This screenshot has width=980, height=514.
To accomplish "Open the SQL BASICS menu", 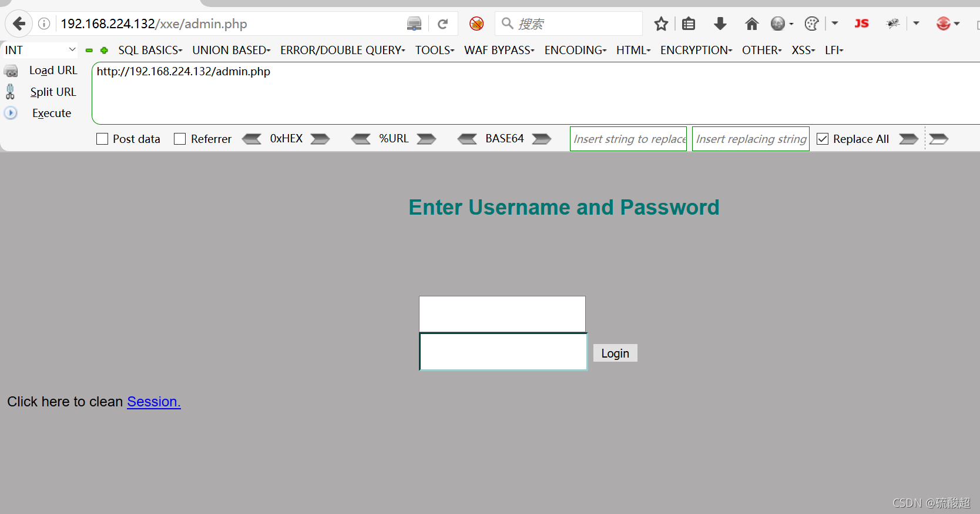I will (150, 50).
